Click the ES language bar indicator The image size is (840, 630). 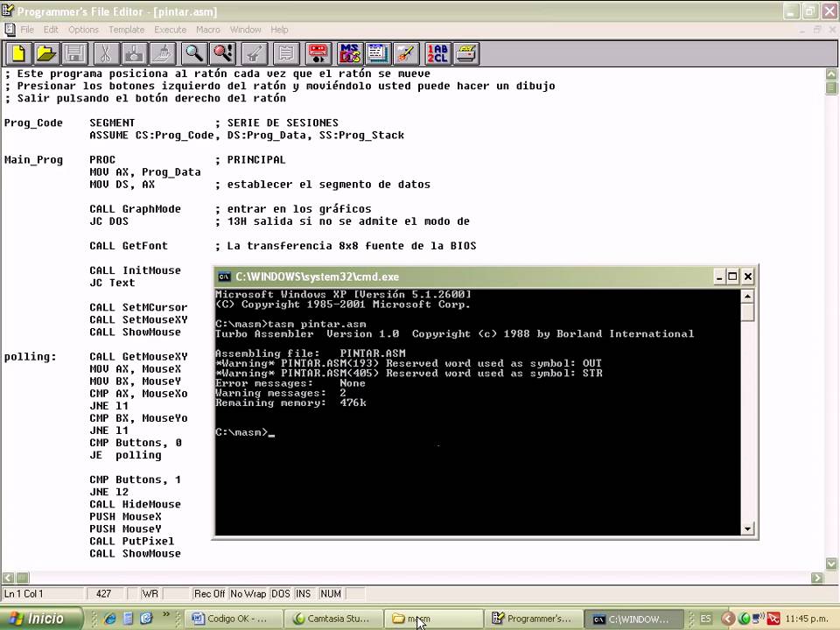coord(705,619)
